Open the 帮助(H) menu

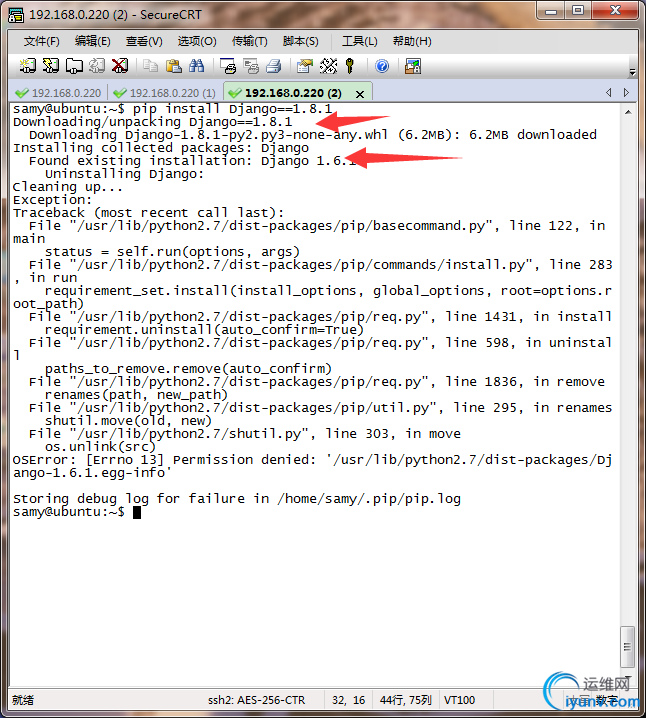pyautogui.click(x=412, y=41)
